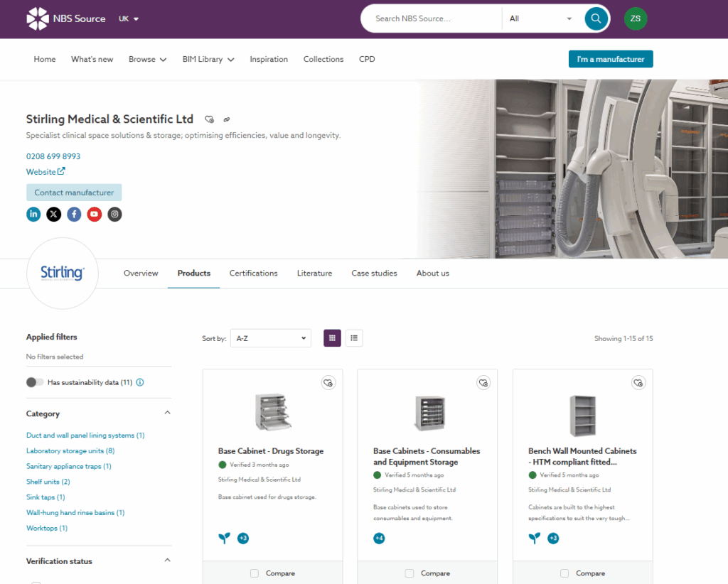Click the Stirling circular logo
728x584 pixels.
pos(63,274)
